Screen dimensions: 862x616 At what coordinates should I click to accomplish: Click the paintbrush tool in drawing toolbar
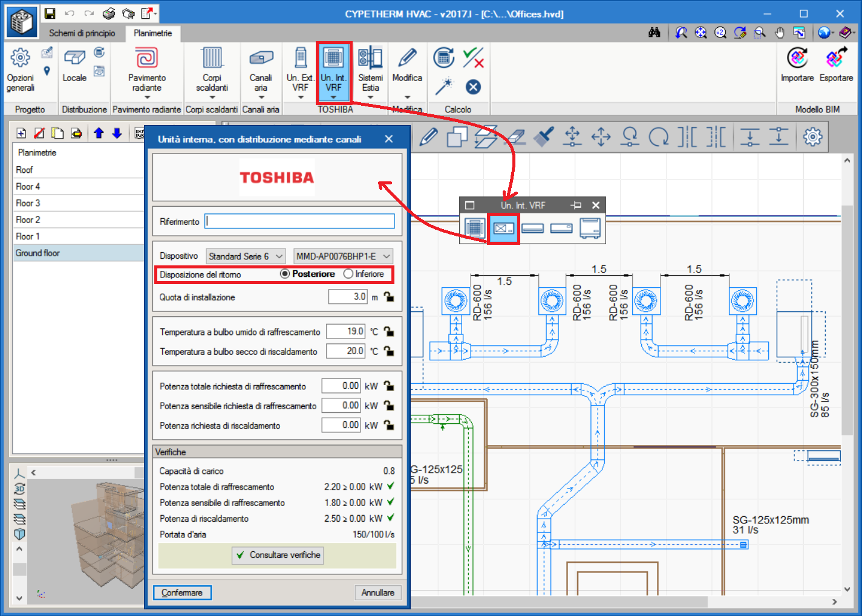[x=544, y=137]
